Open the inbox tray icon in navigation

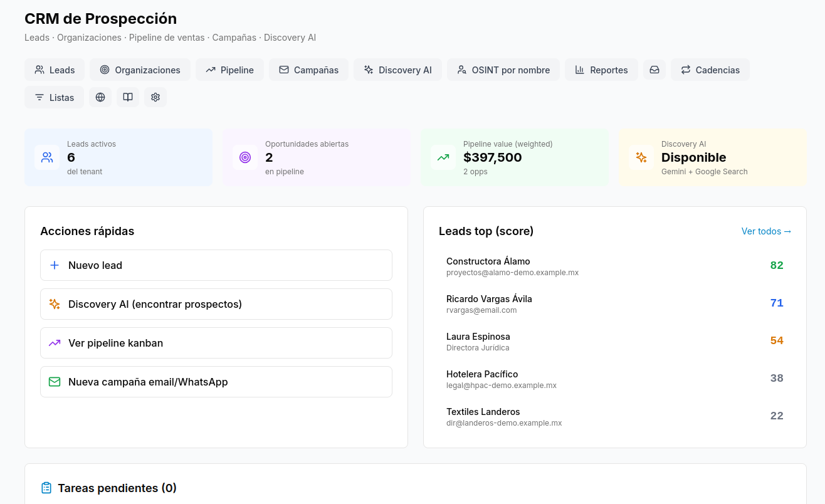(x=654, y=70)
